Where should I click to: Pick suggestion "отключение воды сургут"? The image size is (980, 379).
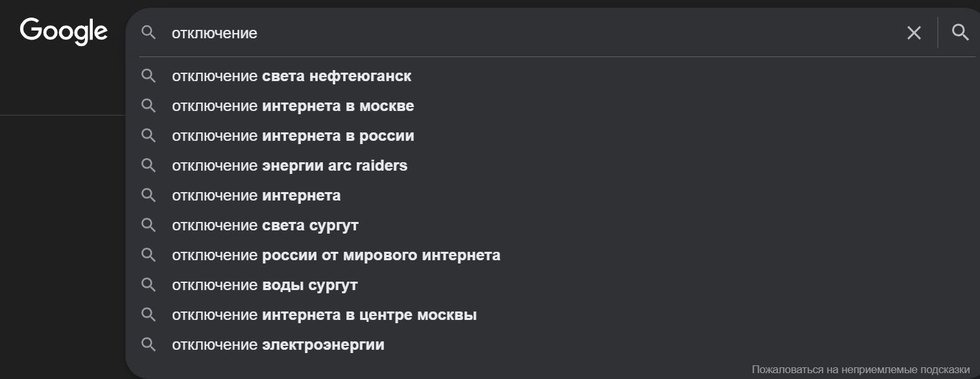(265, 286)
